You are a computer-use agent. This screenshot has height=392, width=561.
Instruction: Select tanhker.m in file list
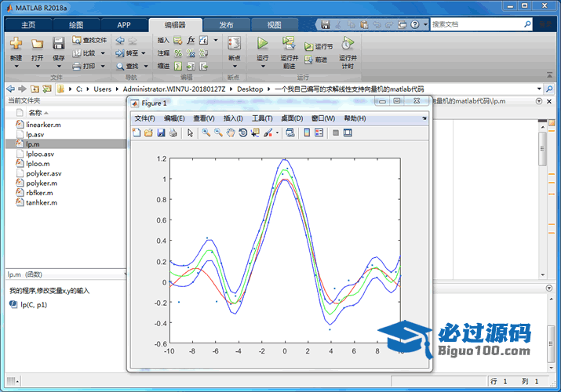coord(42,202)
